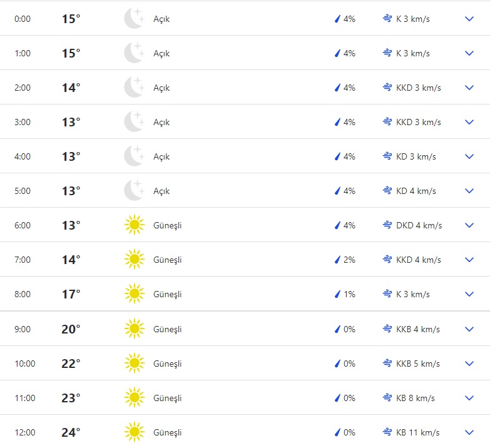Click the moon icon in the 0:00 row
The height and width of the screenshot is (448, 490).
(134, 19)
